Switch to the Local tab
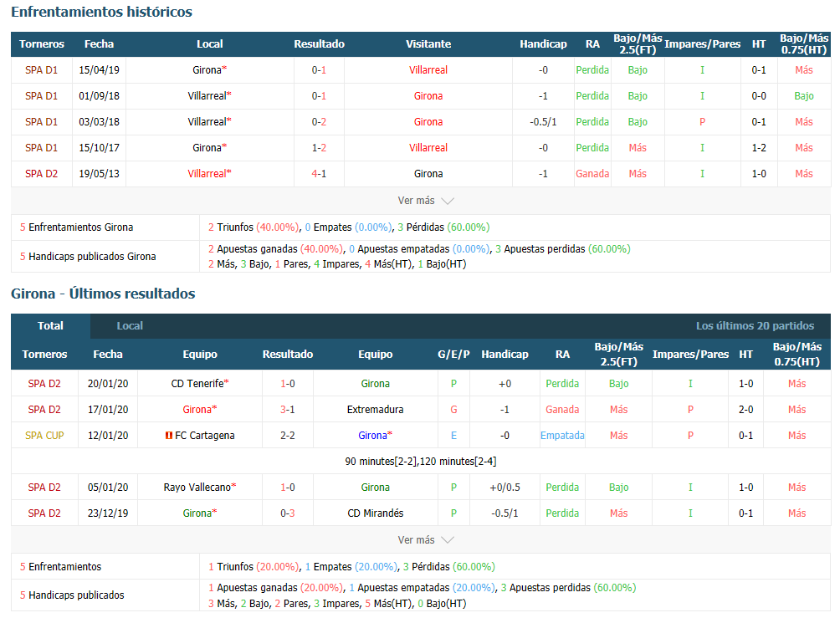 click(130, 325)
